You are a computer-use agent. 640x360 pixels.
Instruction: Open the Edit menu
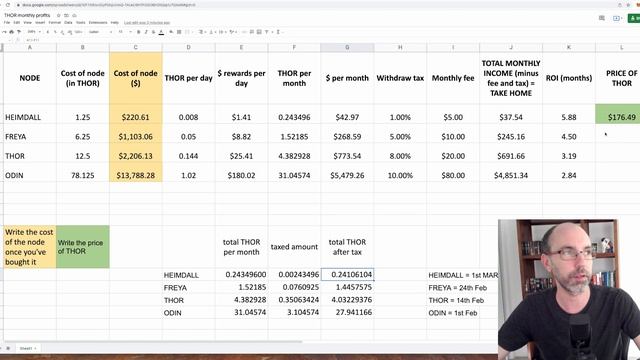point(17,22)
